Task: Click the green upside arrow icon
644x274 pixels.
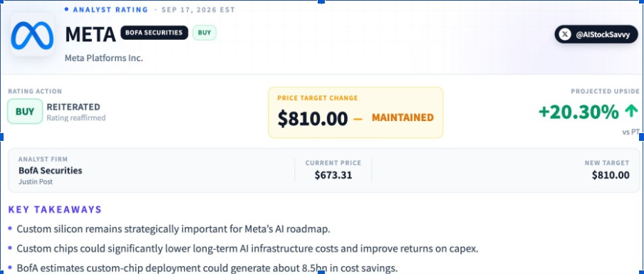Action: coord(631,112)
